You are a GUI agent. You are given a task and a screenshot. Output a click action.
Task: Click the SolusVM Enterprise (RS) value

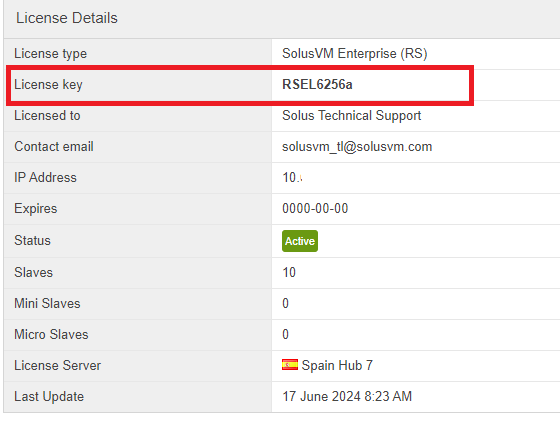355,54
